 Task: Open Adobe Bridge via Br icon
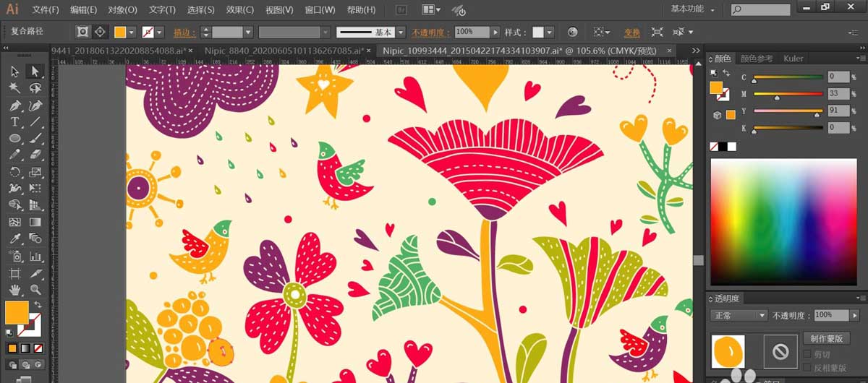coord(402,10)
